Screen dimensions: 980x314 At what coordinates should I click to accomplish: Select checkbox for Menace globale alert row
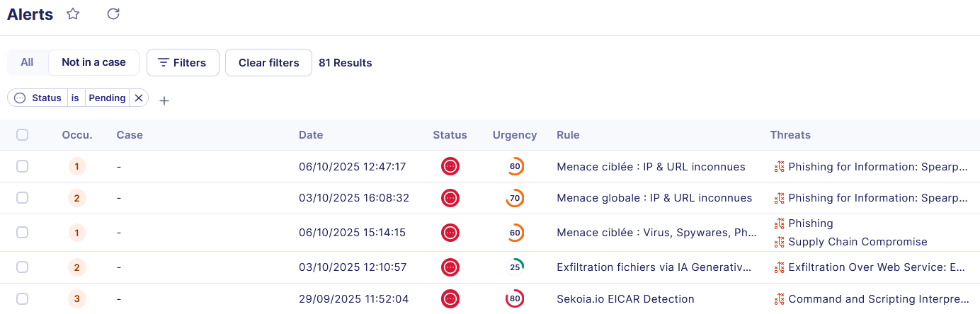click(x=23, y=198)
